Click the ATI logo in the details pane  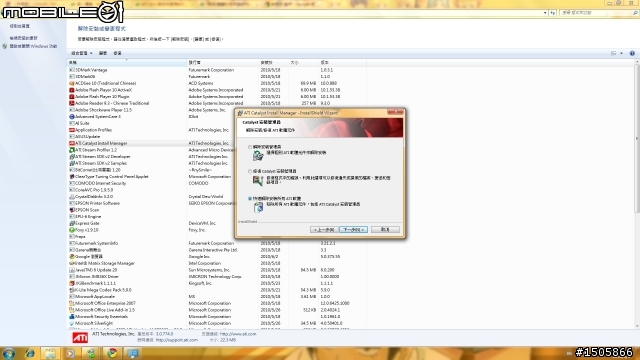click(x=80, y=338)
